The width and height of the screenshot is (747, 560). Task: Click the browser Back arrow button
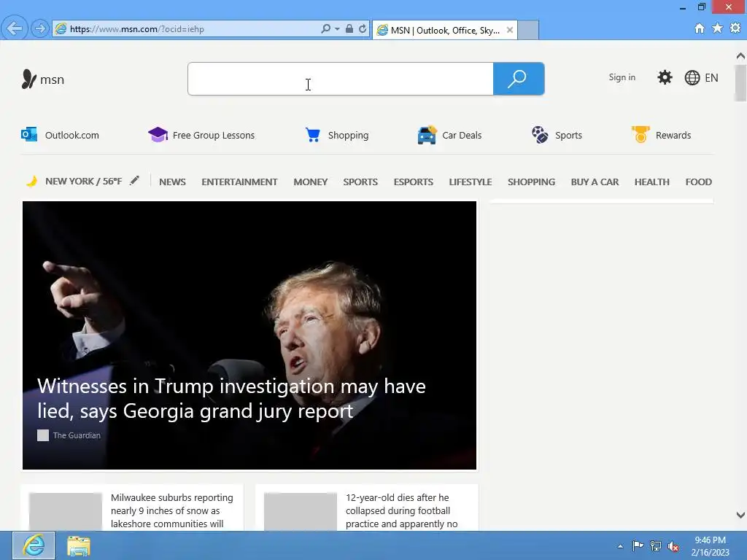click(15, 28)
